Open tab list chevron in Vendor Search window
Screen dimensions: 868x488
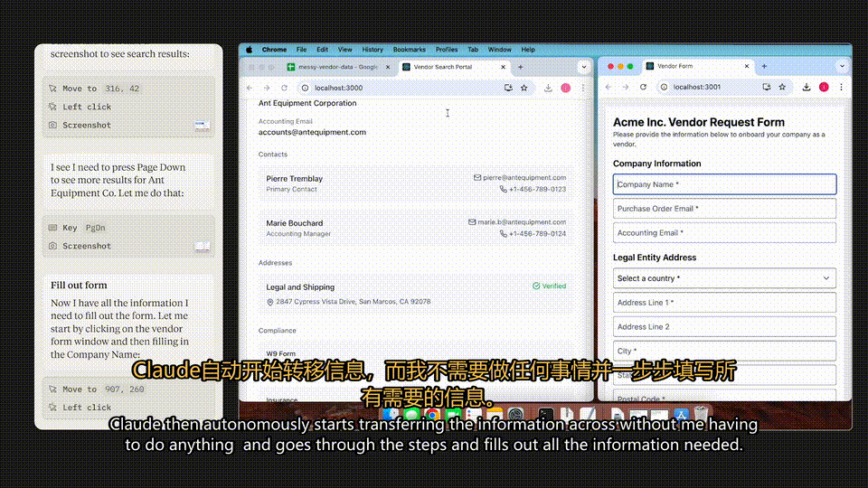(x=583, y=67)
